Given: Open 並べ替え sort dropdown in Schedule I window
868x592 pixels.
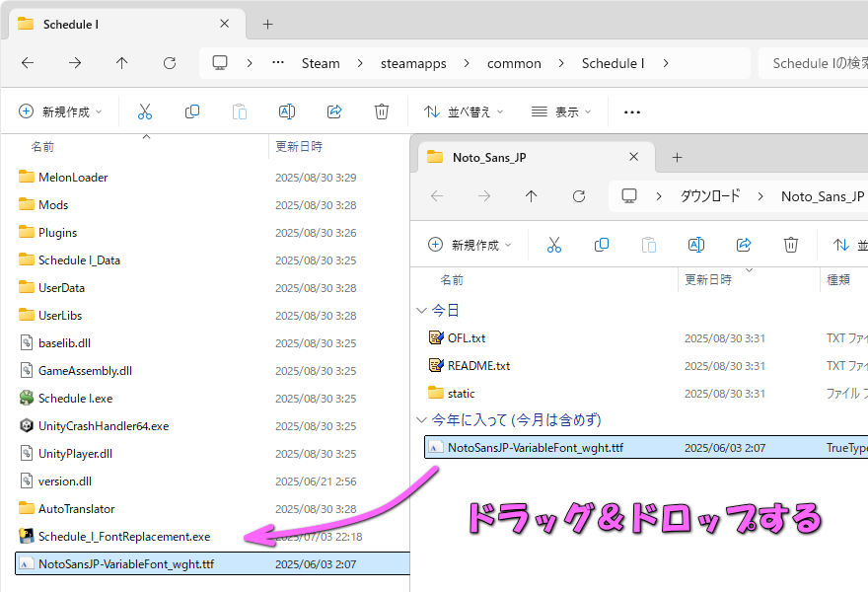Looking at the screenshot, I should [464, 111].
